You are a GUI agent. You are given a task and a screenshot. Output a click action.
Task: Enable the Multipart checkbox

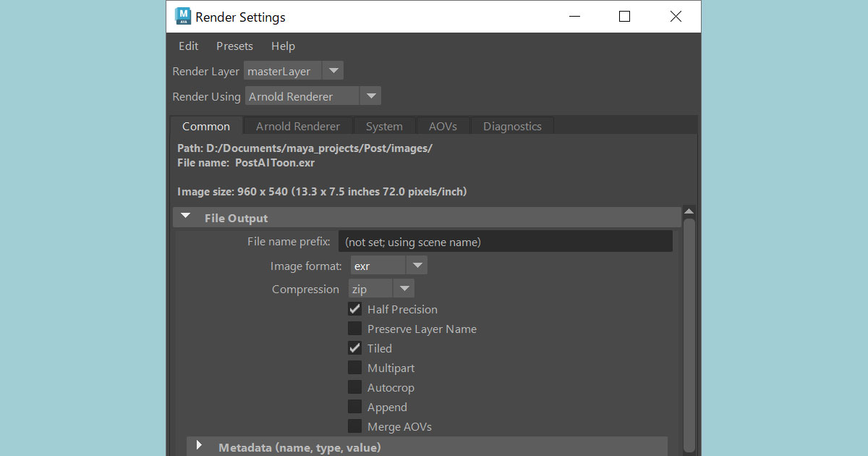pos(354,368)
